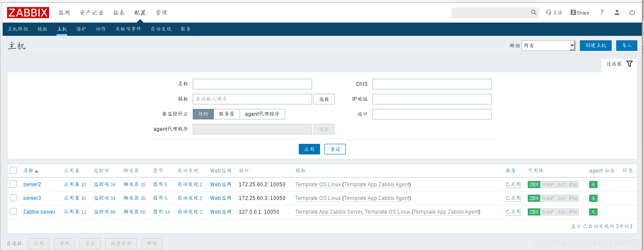
Task: Open the Zabbix Share link
Action: tap(580, 13)
